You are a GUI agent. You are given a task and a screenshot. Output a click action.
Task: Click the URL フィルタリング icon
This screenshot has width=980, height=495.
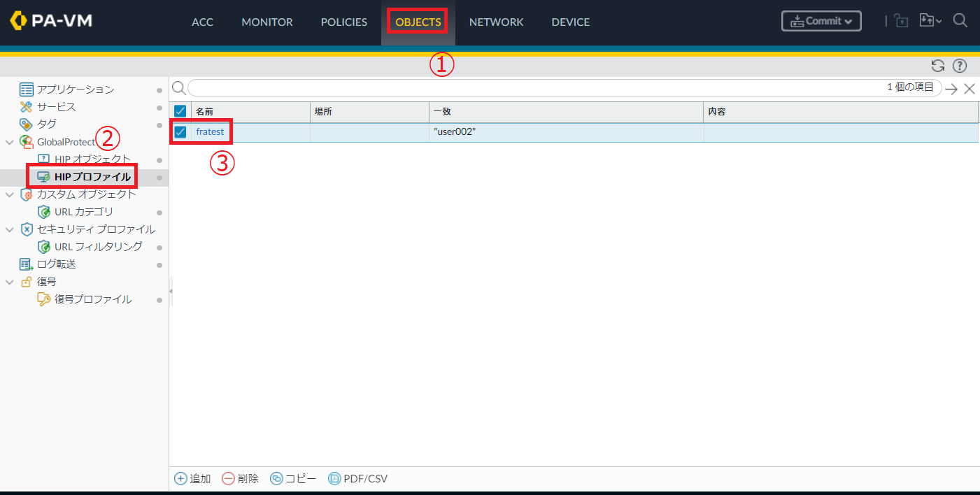pyautogui.click(x=44, y=247)
